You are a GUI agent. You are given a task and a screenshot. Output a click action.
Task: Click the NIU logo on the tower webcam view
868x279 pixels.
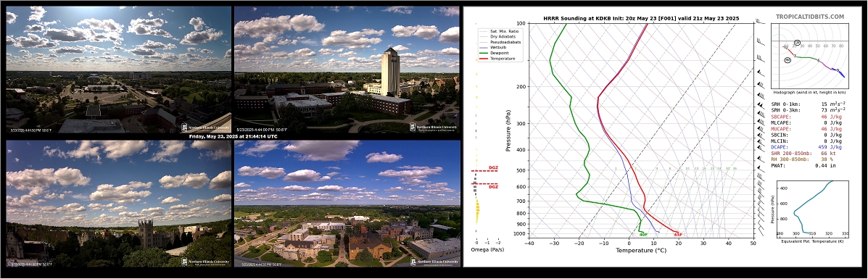tap(434, 128)
